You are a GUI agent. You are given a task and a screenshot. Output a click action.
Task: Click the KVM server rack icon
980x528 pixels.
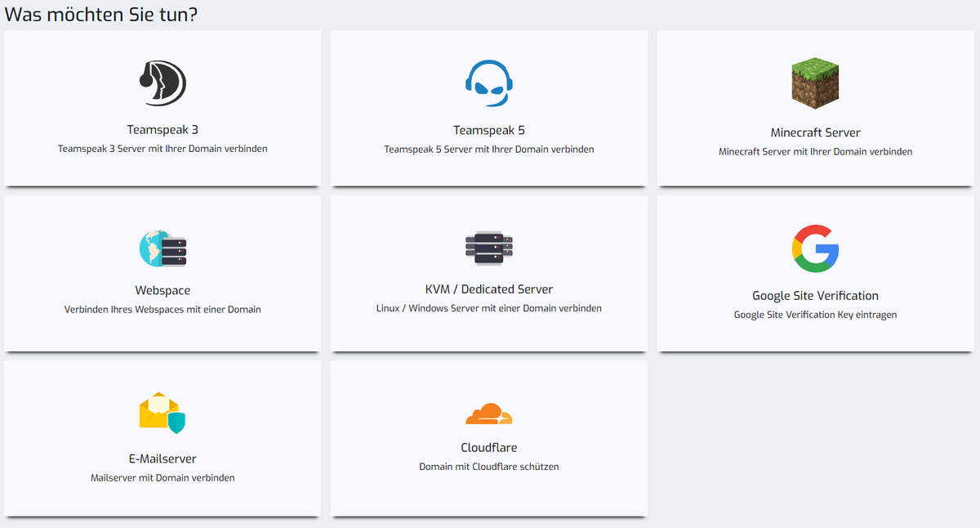(489, 248)
